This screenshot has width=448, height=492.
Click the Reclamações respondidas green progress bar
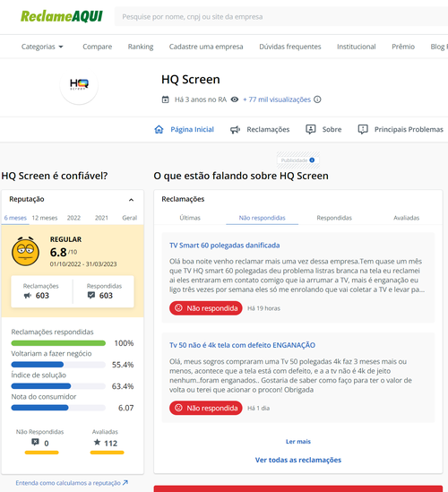(x=58, y=343)
